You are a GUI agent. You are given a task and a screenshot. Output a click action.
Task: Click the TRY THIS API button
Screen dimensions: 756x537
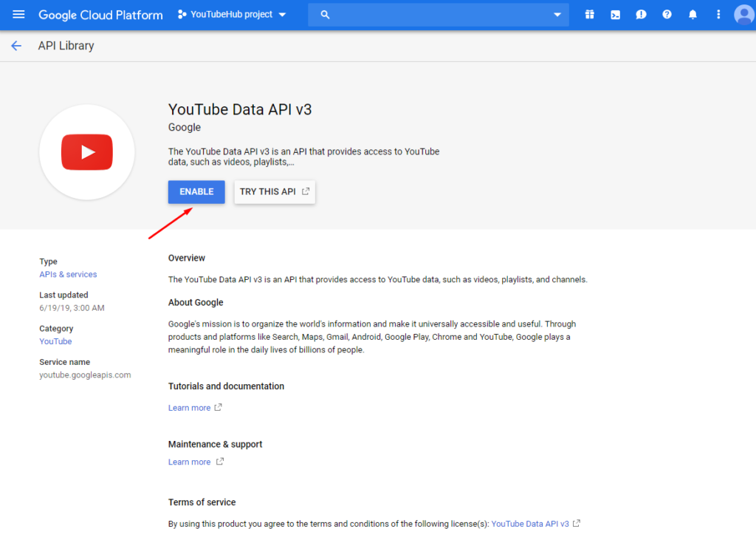(275, 191)
